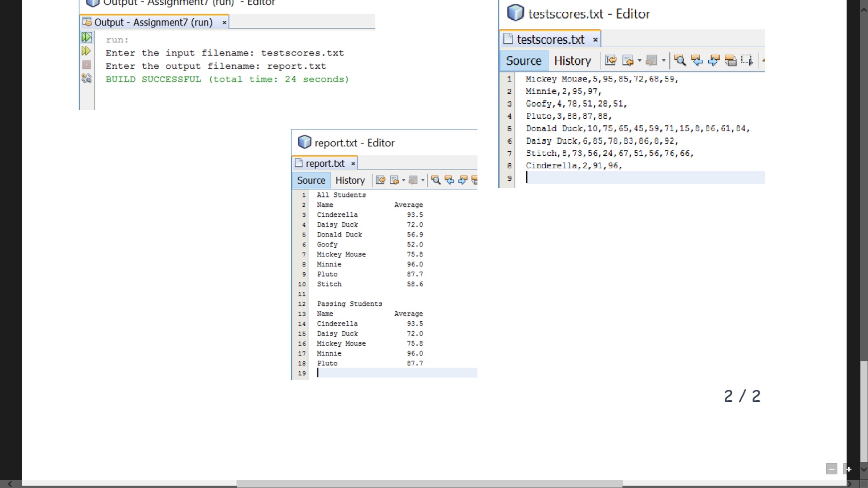Switch to History view in report.txt editor
Image resolution: width=868 pixels, height=488 pixels.
point(350,180)
